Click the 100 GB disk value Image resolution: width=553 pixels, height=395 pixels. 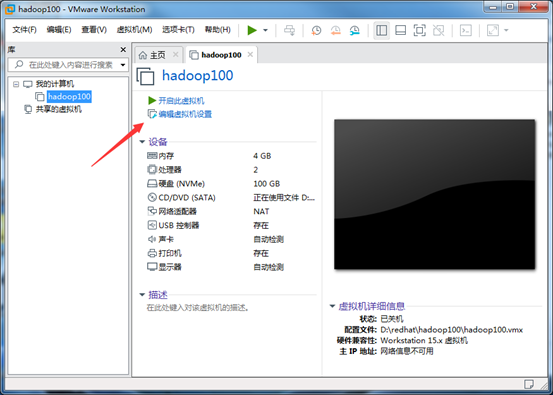tap(267, 184)
